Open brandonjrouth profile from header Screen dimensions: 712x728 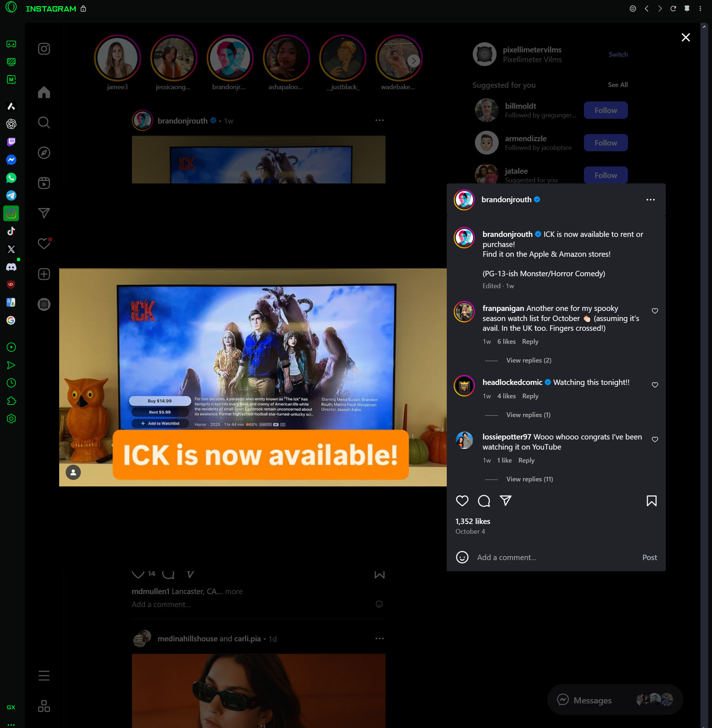[x=506, y=200]
